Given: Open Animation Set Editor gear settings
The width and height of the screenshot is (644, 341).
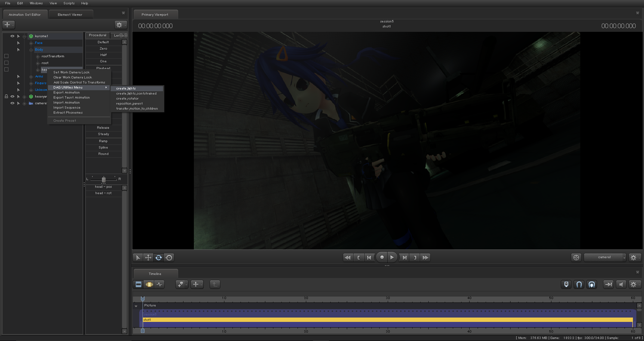Looking at the screenshot, I should (120, 25).
